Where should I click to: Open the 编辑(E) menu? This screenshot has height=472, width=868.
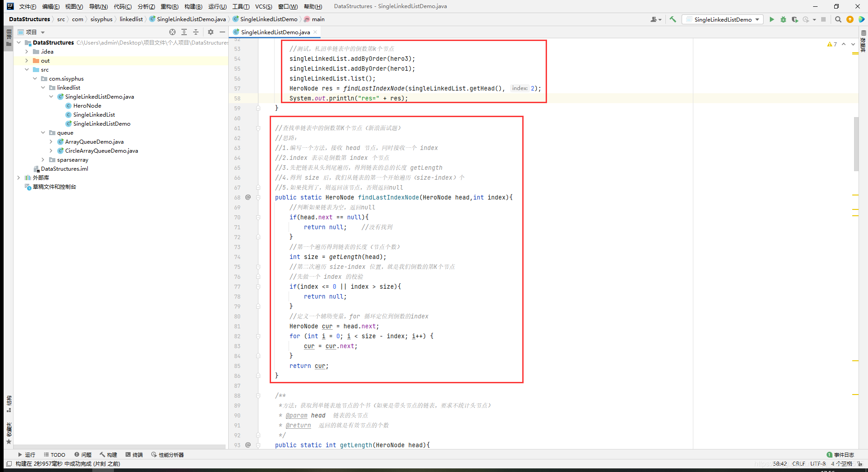coord(51,6)
